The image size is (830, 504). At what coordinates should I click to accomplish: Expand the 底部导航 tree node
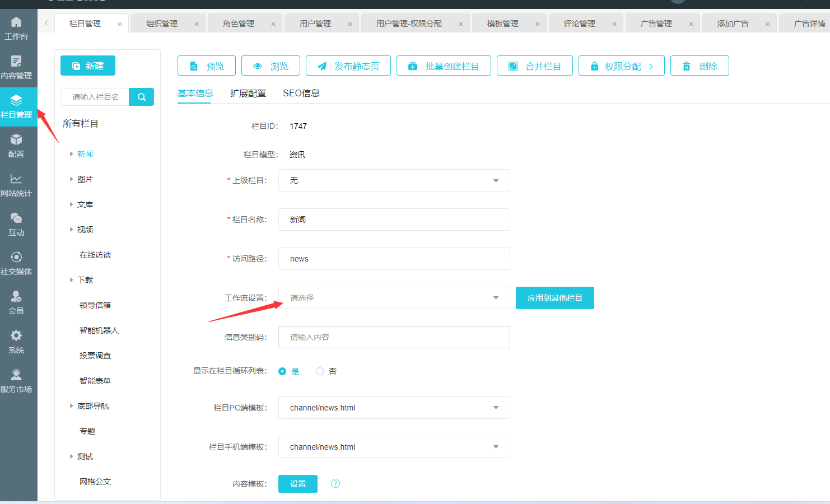pyautogui.click(x=71, y=406)
